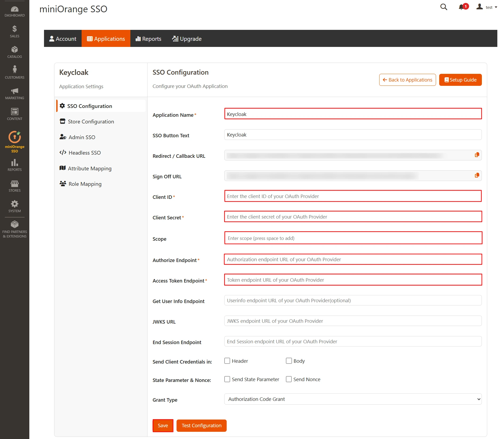The height and width of the screenshot is (439, 504).
Task: Copy the Redirect / Callback URL
Action: (x=477, y=154)
